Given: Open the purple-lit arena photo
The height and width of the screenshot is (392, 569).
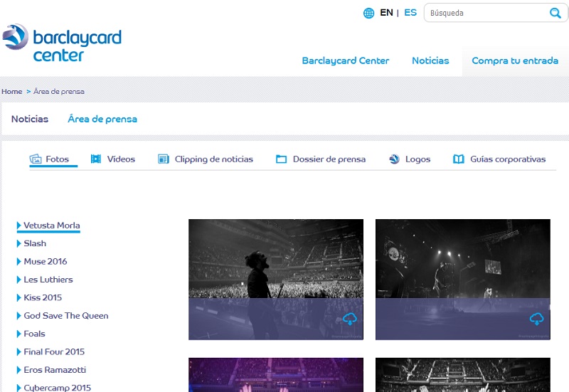Looking at the screenshot, I should 276,375.
